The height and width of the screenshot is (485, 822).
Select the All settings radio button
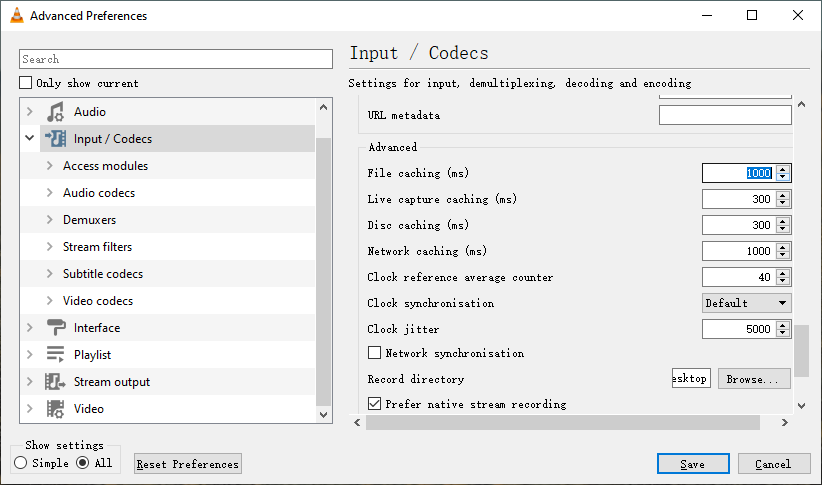coord(82,463)
